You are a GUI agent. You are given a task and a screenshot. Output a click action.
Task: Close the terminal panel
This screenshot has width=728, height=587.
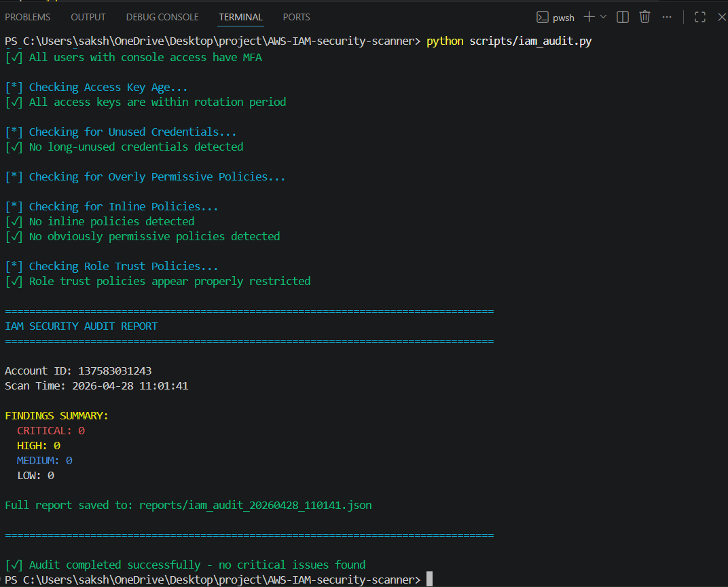pyautogui.click(x=721, y=17)
